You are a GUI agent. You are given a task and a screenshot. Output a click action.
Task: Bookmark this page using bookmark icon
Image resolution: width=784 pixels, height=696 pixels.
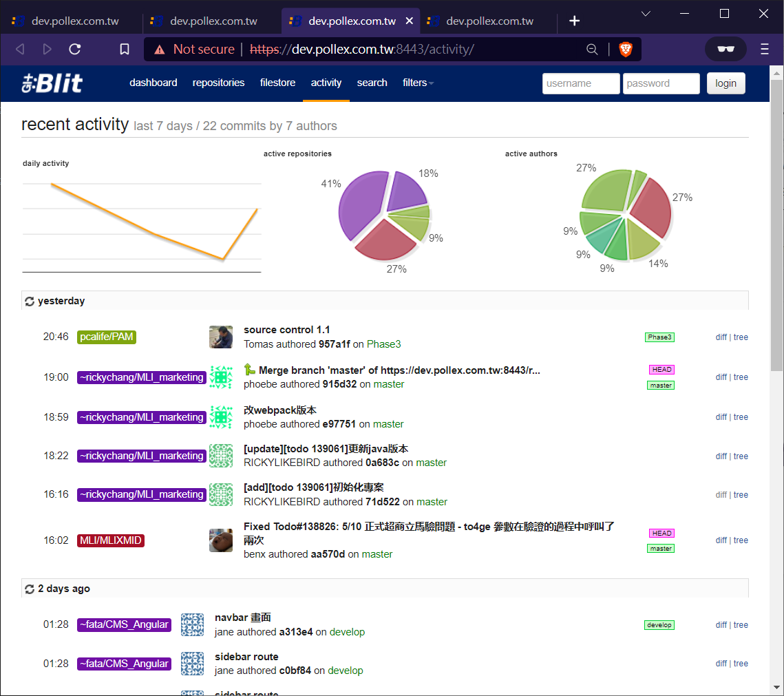point(125,49)
